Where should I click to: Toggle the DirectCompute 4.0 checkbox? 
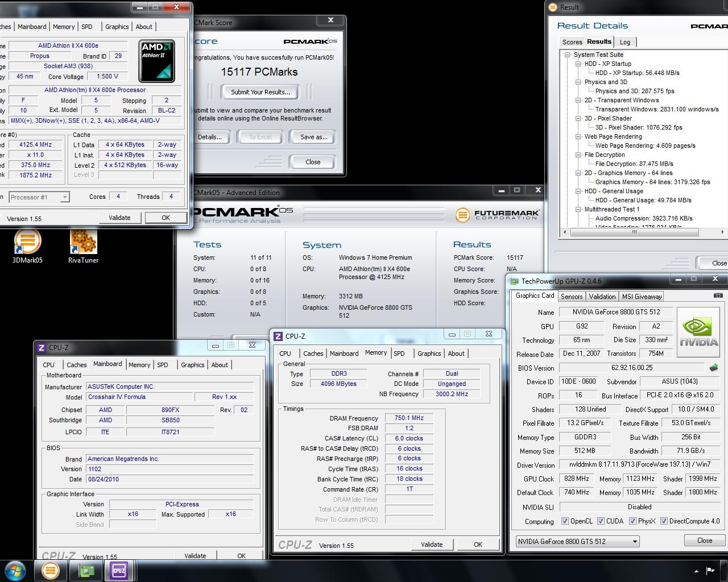pyautogui.click(x=664, y=521)
